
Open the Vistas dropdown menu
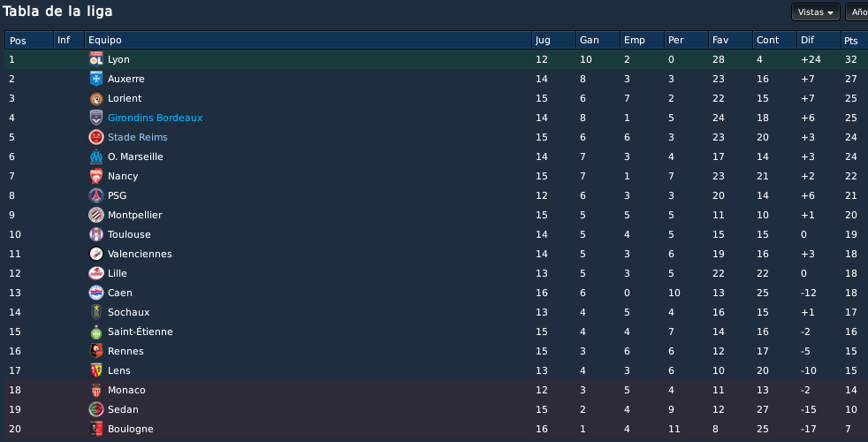[816, 12]
